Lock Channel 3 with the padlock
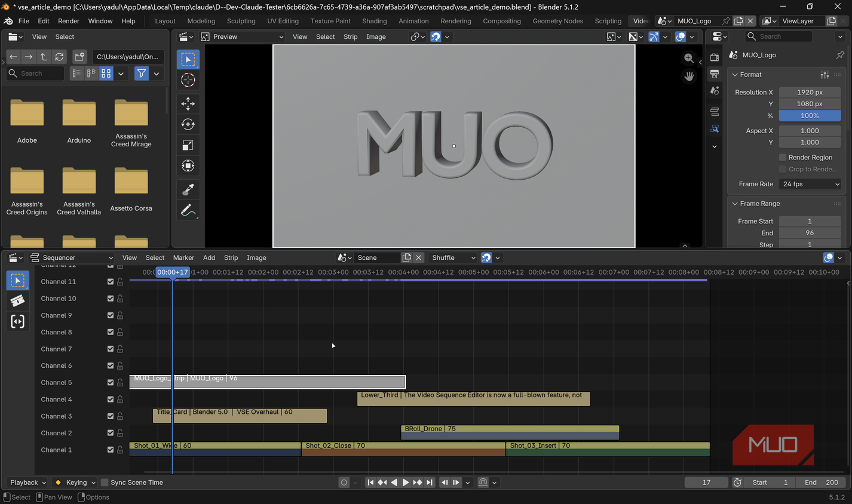This screenshot has width=852, height=504. [120, 416]
